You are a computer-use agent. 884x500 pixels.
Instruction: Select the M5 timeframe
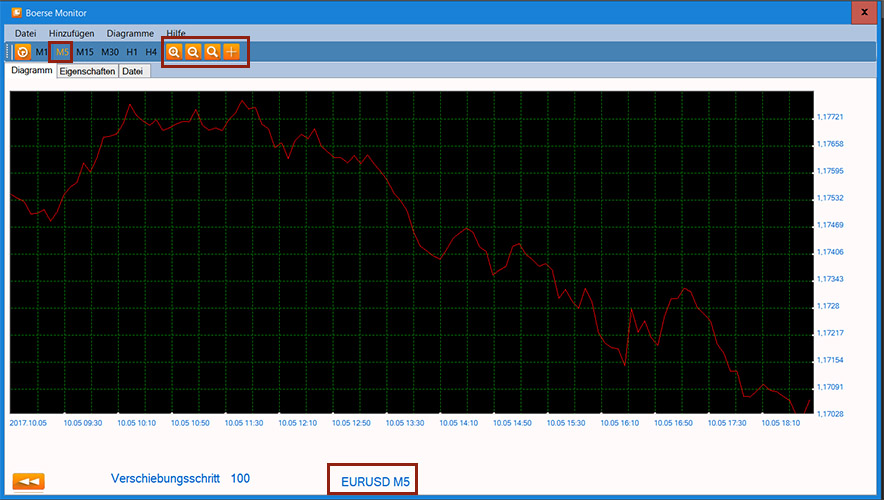[62, 52]
